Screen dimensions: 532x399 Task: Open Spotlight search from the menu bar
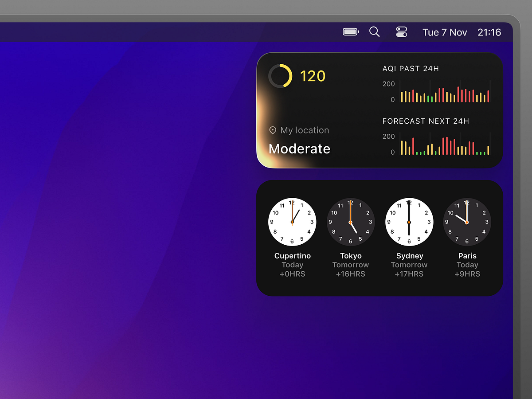click(375, 31)
